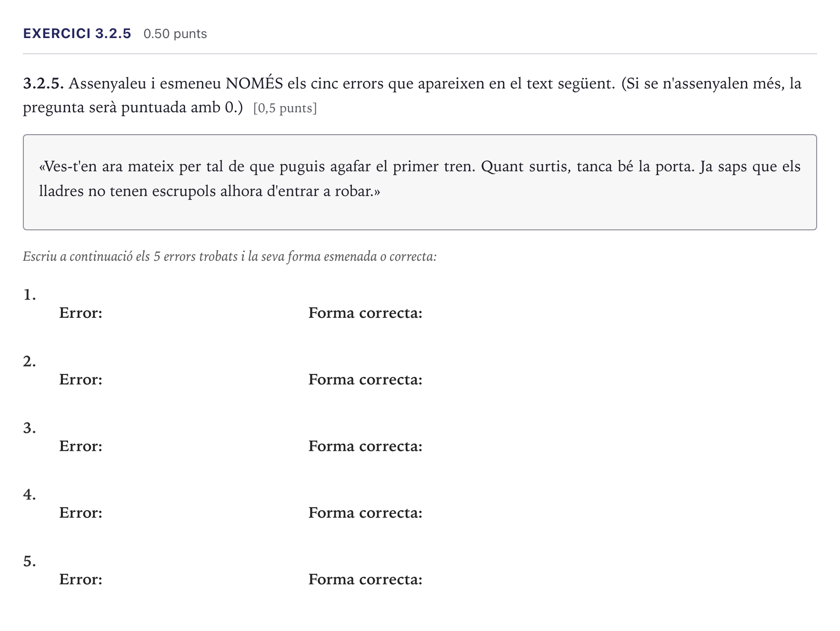
Task: Click the 0.50 punts label
Action: 175,34
